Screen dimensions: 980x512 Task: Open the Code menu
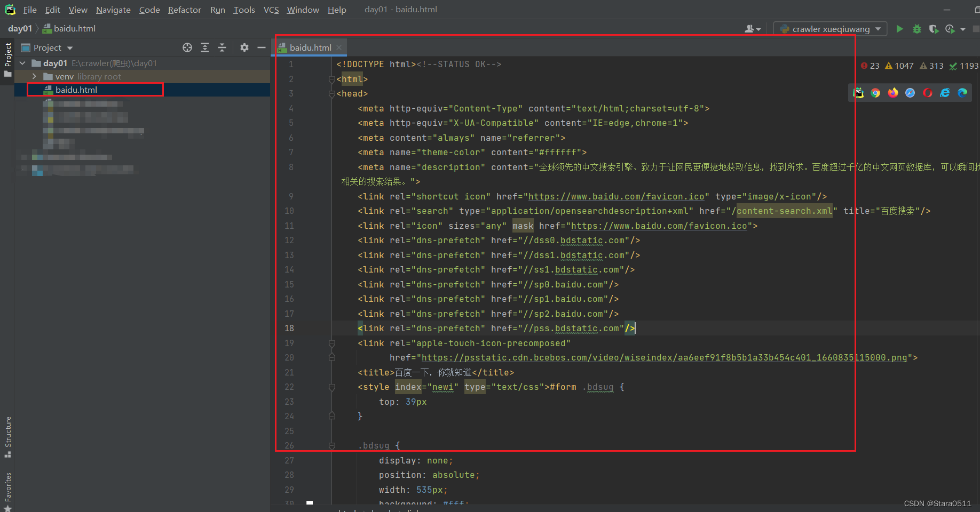click(x=149, y=10)
